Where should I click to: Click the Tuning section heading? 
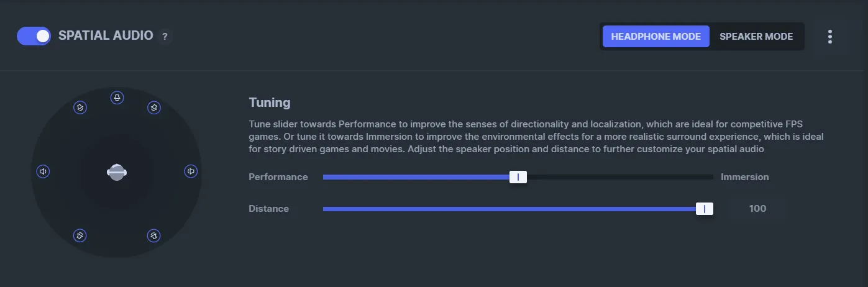(x=270, y=102)
